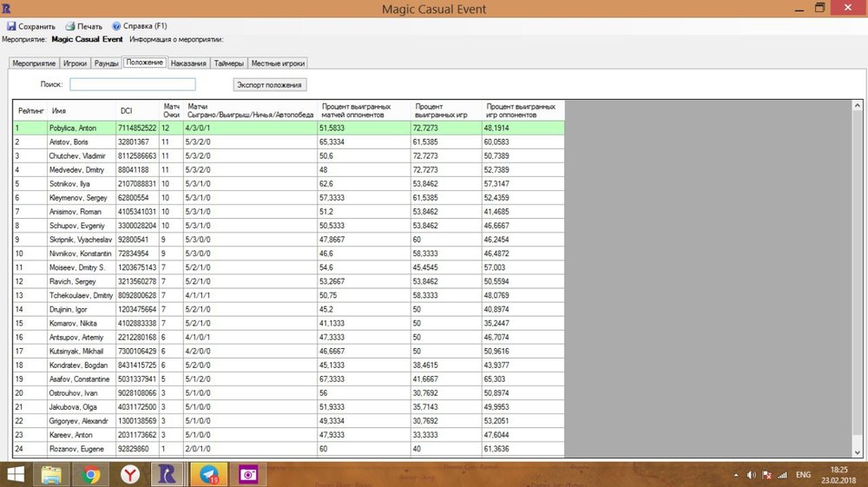The image size is (868, 487).
Task: Launch Yandex browser from taskbar
Action: click(128, 475)
